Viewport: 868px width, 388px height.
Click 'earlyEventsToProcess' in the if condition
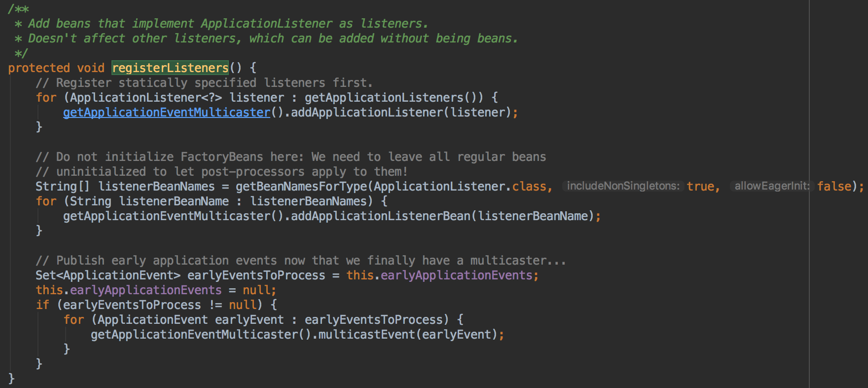(x=132, y=305)
